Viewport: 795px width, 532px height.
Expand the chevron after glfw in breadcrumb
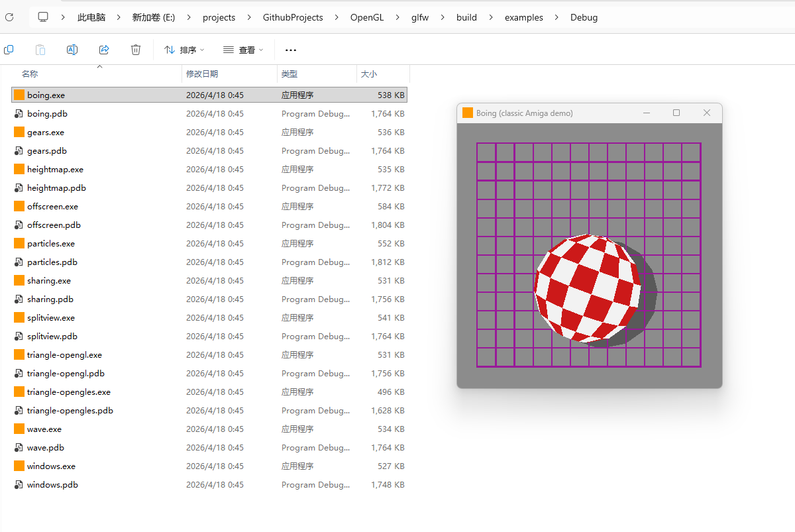point(443,17)
